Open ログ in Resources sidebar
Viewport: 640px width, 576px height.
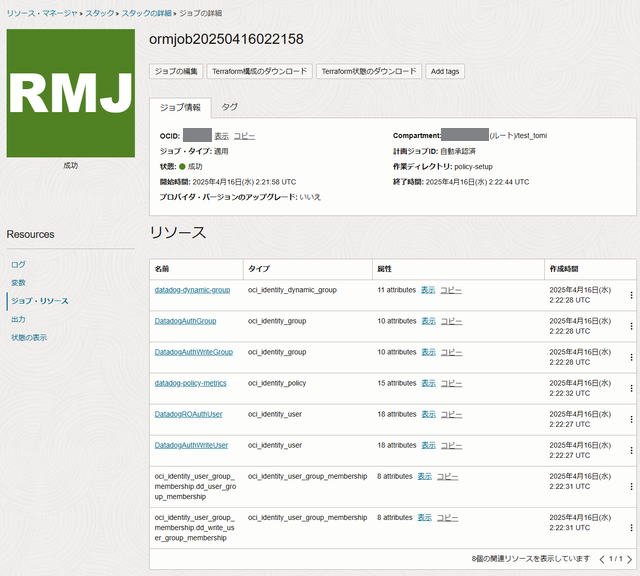(18, 265)
